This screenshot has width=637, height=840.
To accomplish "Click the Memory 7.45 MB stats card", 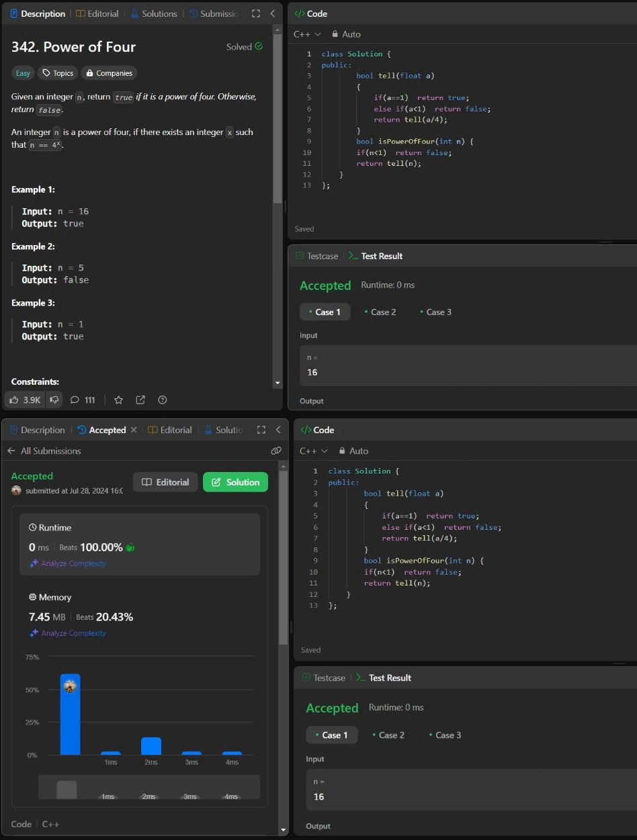I will tap(140, 614).
